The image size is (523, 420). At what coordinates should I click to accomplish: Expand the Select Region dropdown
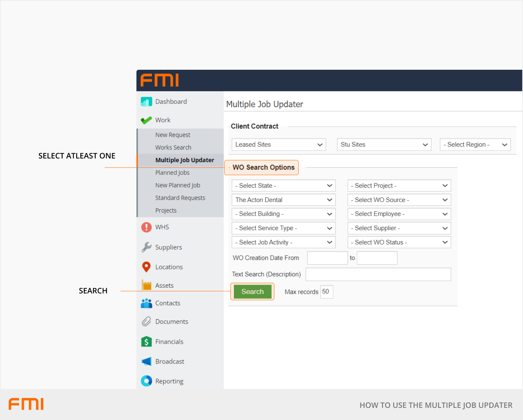pyautogui.click(x=475, y=145)
